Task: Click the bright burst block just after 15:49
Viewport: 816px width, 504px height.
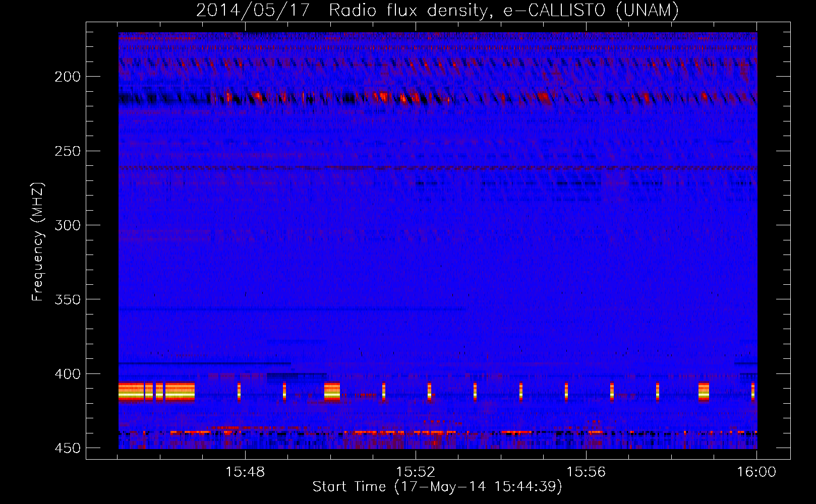Action: [332, 392]
